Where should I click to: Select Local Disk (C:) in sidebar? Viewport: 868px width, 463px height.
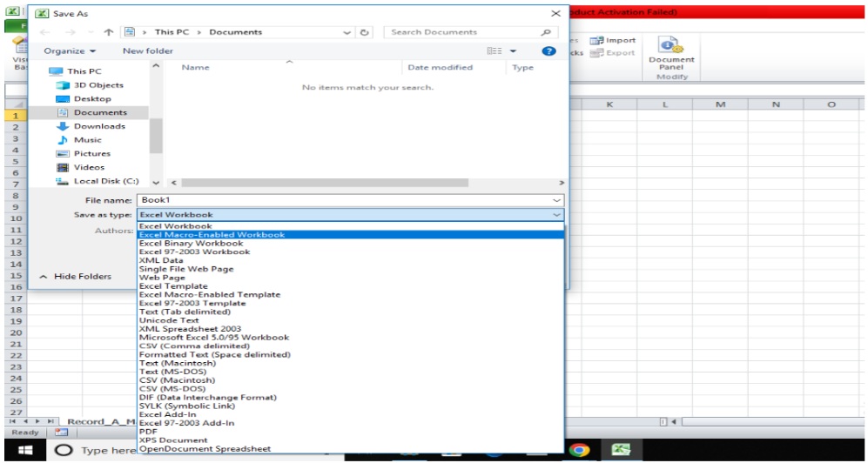(98, 181)
